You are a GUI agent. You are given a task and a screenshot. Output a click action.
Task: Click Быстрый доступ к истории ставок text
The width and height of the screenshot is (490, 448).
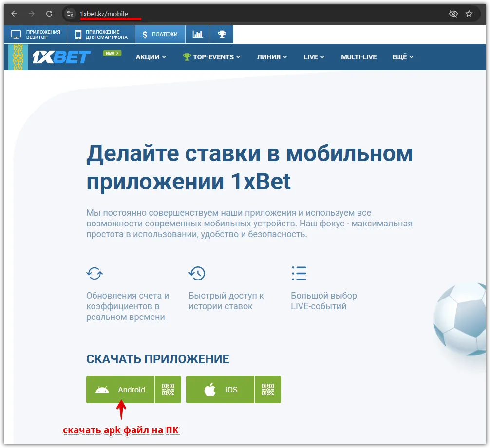tap(226, 301)
